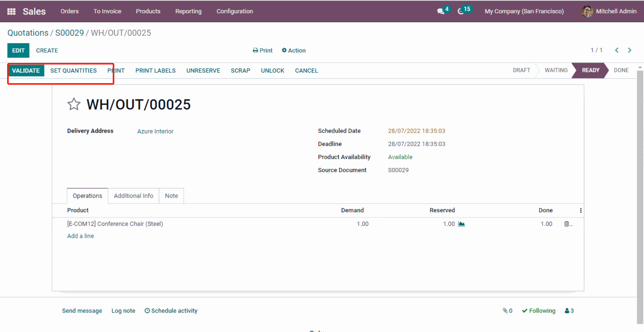Toggle the Following subscription
Viewport: 644px width, 332px height.
(539, 311)
